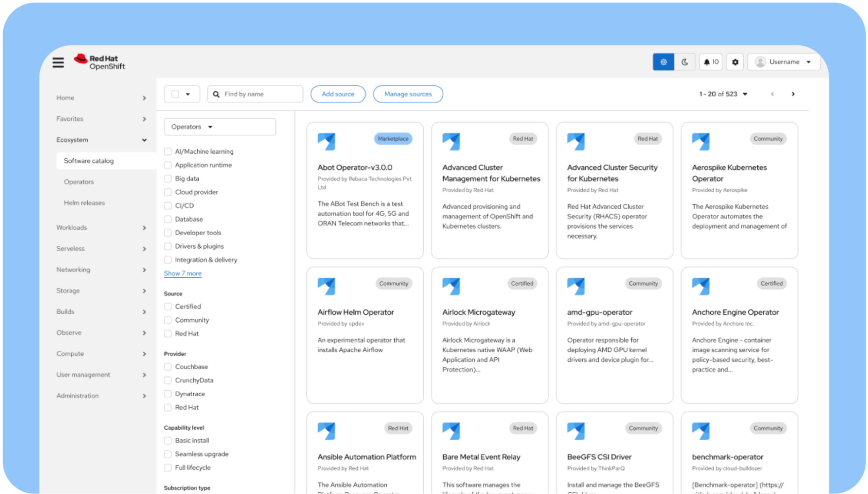Open Helm releases in sidebar
The height and width of the screenshot is (494, 868).
(84, 203)
